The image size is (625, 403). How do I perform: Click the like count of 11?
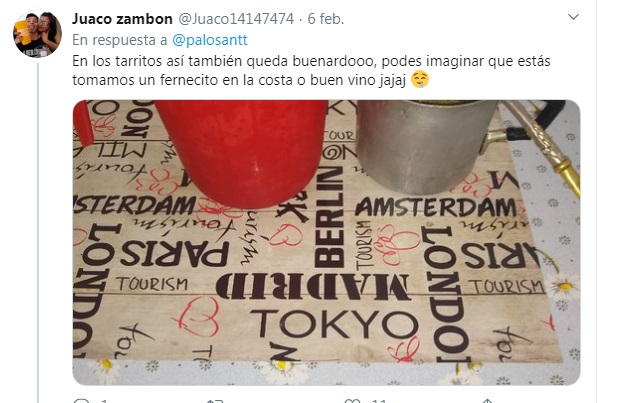point(378,401)
